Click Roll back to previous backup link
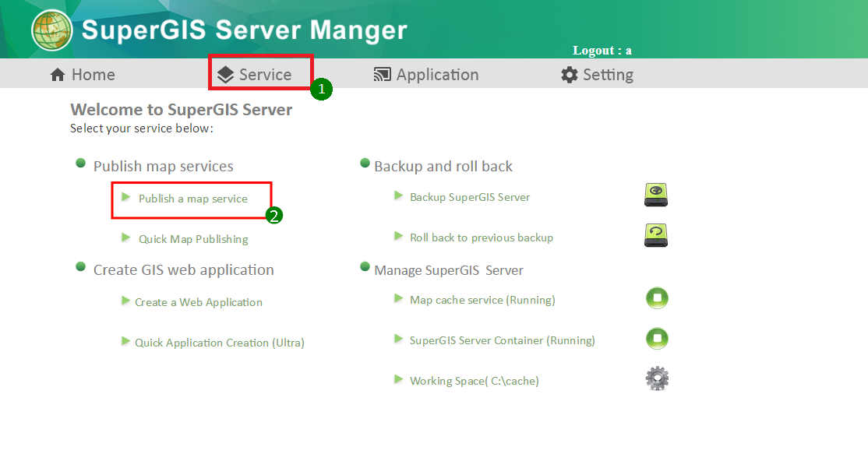Image resolution: width=868 pixels, height=454 pixels. tap(482, 238)
